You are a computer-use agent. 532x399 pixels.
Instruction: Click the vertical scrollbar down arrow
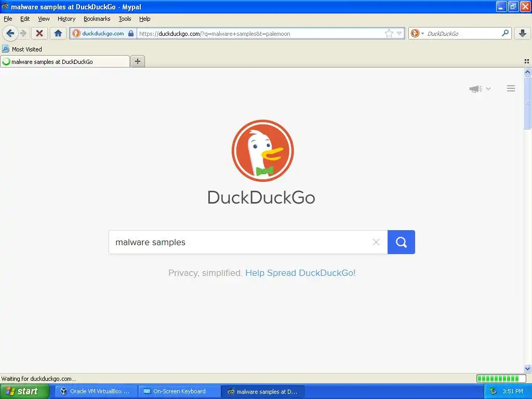click(527, 369)
